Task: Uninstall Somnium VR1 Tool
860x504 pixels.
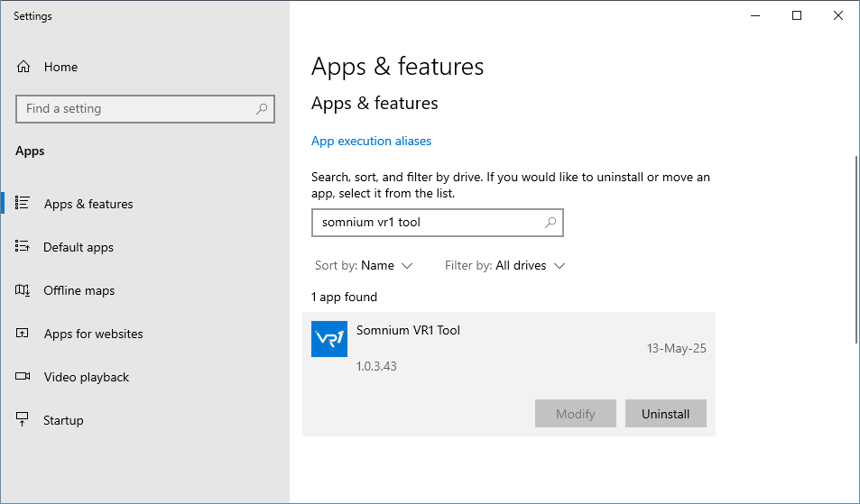Action: 665,414
